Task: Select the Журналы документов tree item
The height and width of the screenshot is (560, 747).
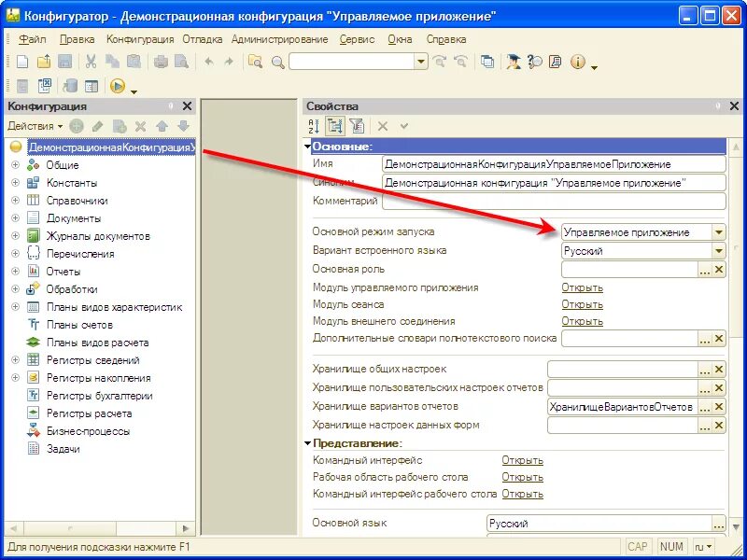Action: [98, 236]
